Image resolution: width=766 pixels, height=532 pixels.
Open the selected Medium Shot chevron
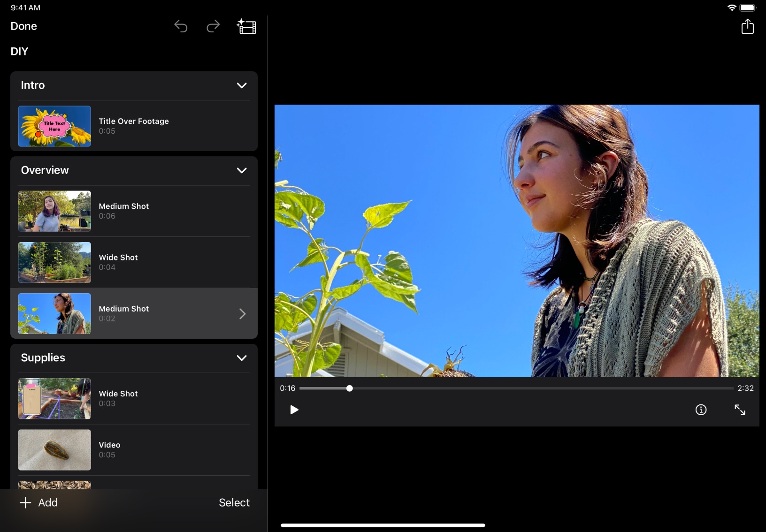click(x=242, y=314)
